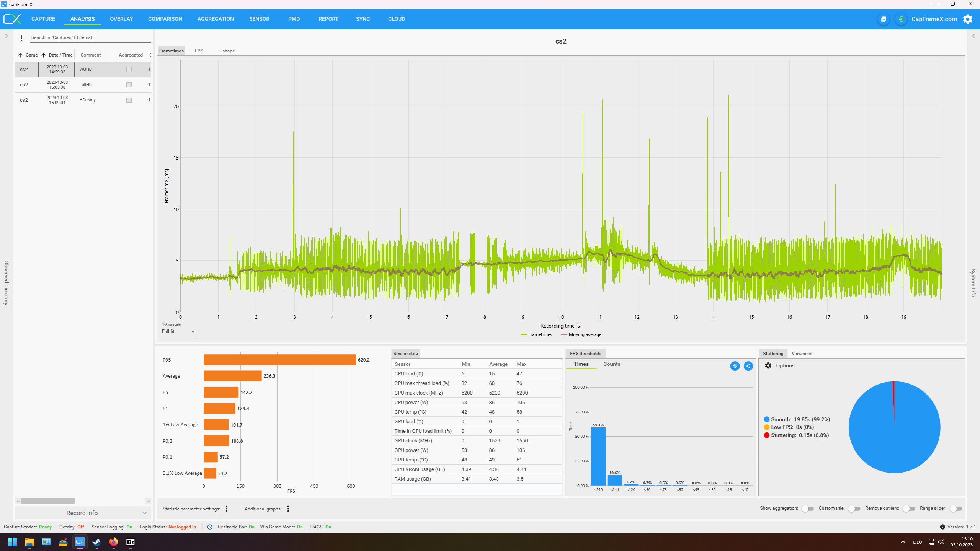Turn on the Range slider toggle

tap(955, 509)
